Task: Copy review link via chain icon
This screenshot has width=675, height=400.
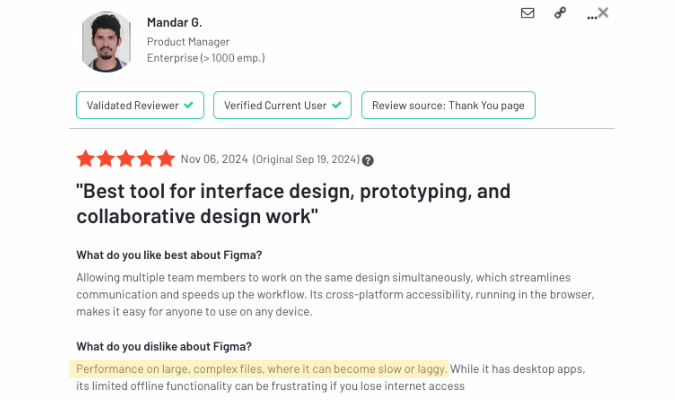Action: 560,13
